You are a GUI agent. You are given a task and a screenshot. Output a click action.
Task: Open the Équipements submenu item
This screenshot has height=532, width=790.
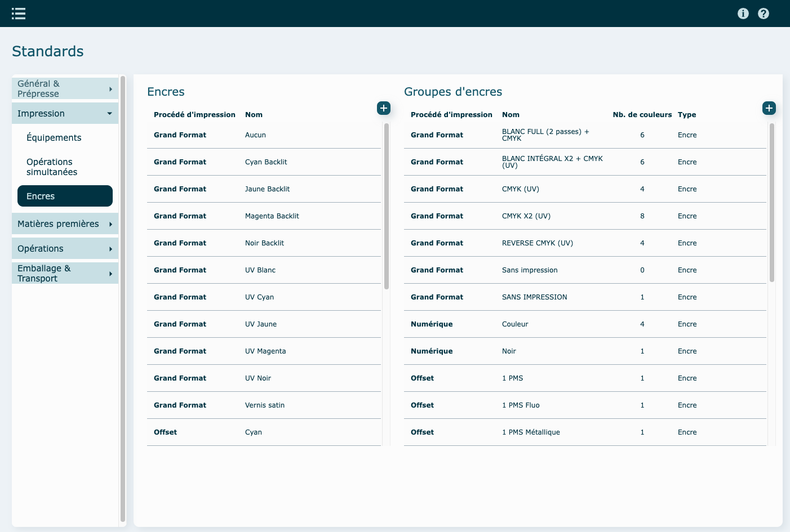point(54,138)
